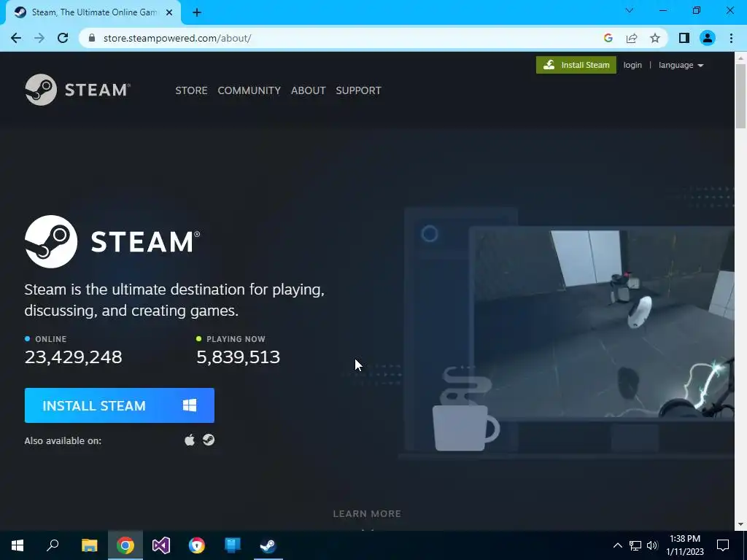
Task: Click the SteamOS download icon
Action: [x=209, y=440]
